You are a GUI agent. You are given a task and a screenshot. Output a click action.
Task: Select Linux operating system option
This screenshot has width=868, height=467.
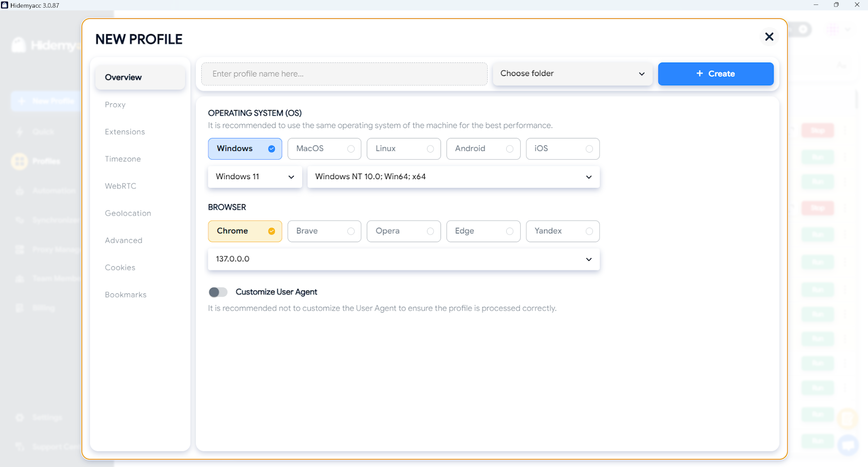pos(403,149)
